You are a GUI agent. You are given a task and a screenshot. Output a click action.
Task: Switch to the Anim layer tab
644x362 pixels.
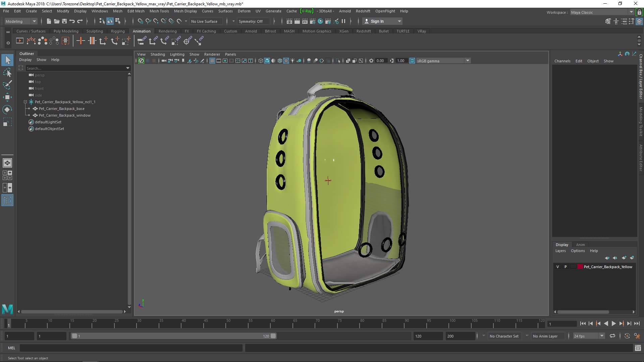[x=580, y=245]
